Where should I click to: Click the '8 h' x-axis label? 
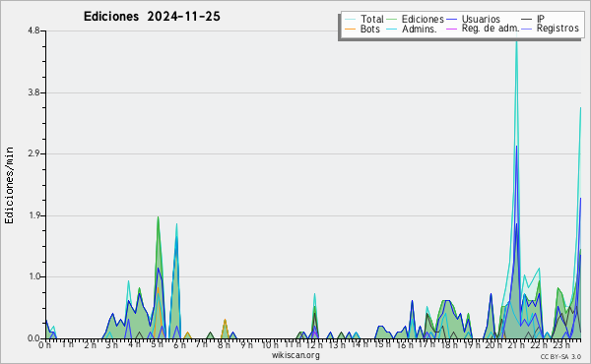(224, 345)
